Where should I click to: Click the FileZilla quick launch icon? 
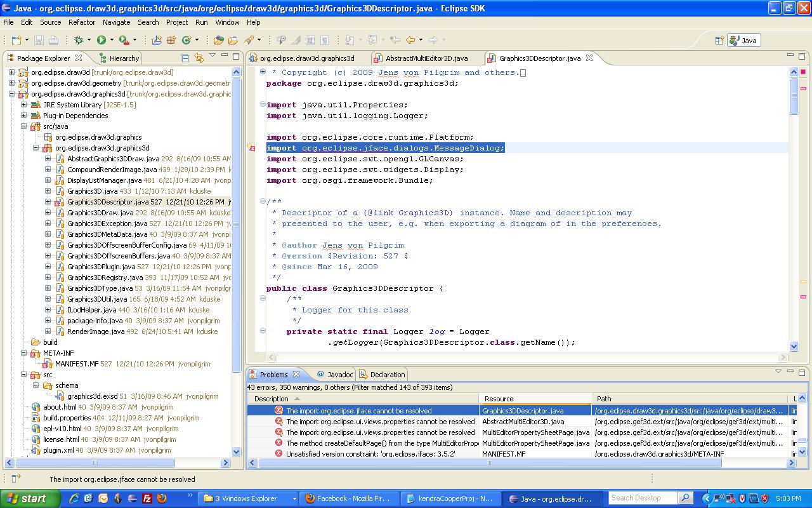coord(147,498)
